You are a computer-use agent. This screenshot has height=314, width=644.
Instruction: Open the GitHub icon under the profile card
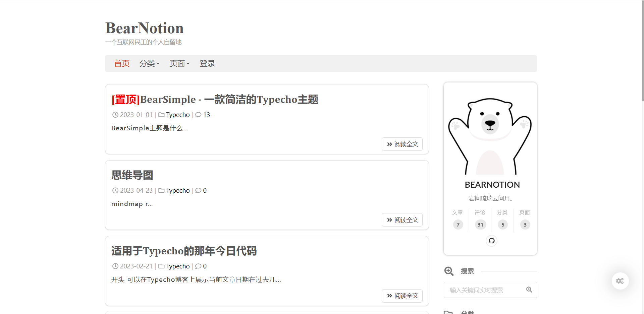pyautogui.click(x=491, y=241)
